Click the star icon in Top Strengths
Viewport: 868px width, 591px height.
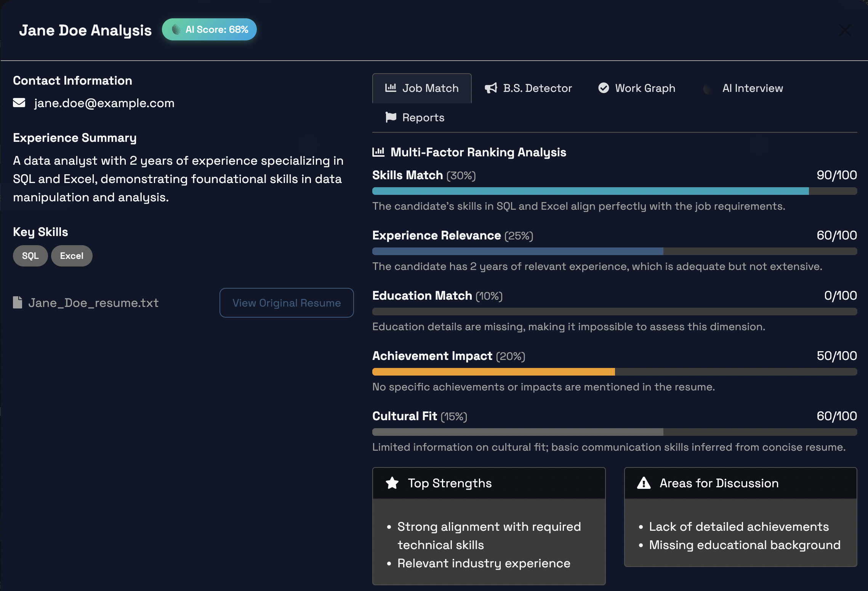[x=392, y=483]
